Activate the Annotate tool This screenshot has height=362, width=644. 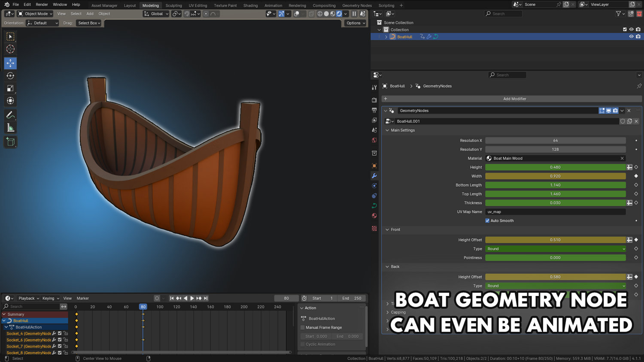(10, 115)
